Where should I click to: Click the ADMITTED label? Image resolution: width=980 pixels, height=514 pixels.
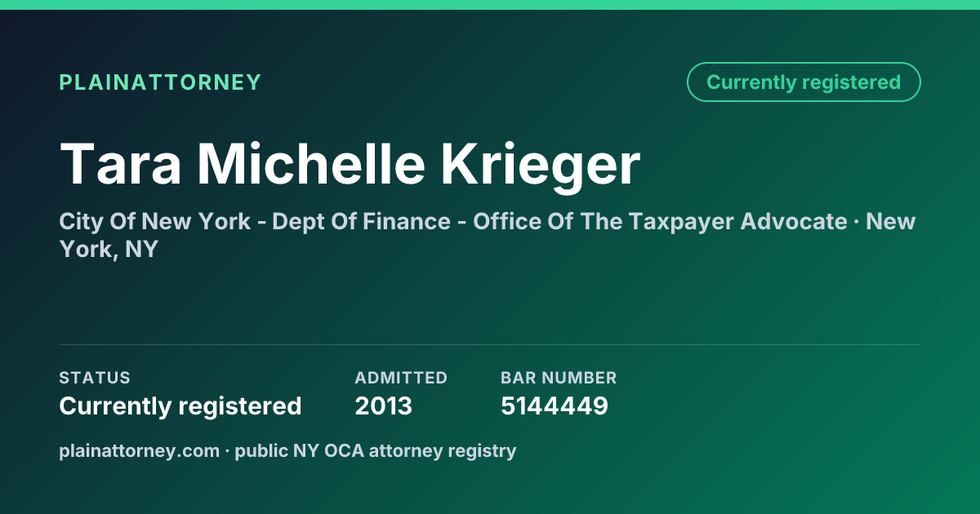click(x=401, y=378)
